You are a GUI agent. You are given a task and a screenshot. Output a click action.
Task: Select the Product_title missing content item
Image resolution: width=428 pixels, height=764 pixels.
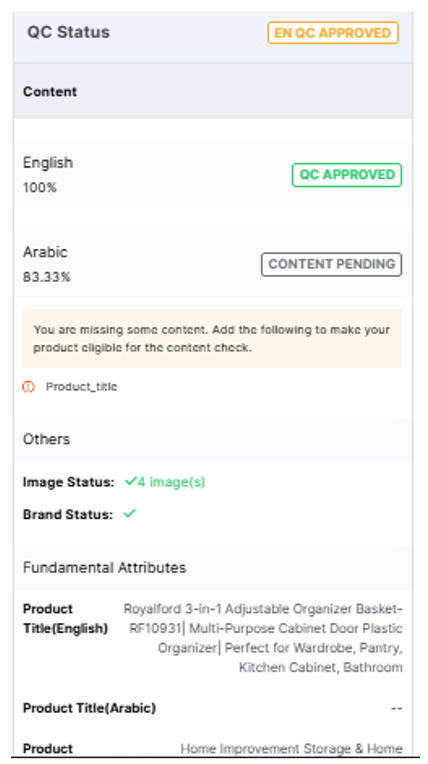click(81, 387)
